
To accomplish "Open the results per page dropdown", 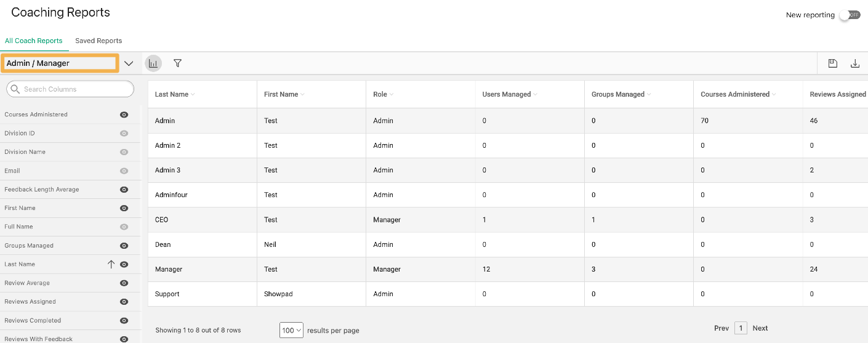I will coord(291,330).
